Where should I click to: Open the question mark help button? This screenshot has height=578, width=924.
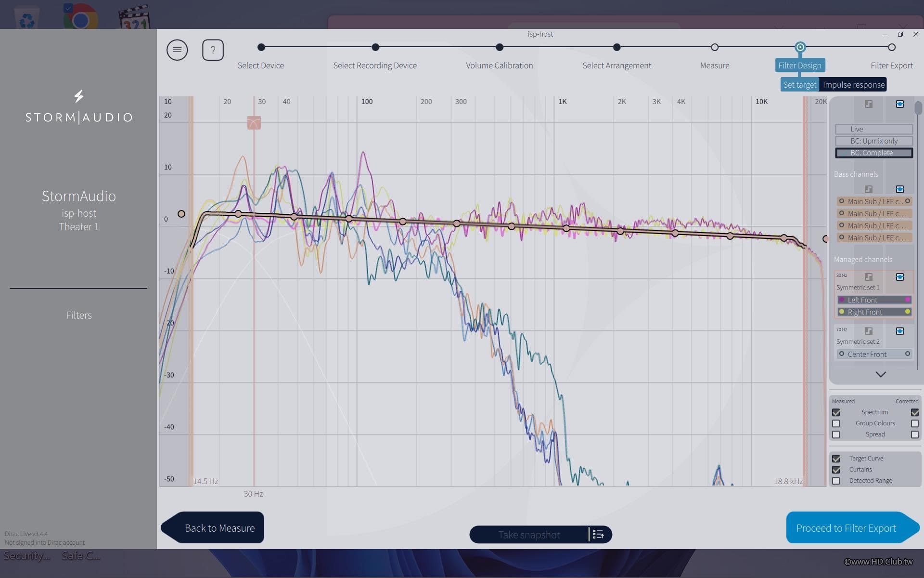tap(213, 50)
